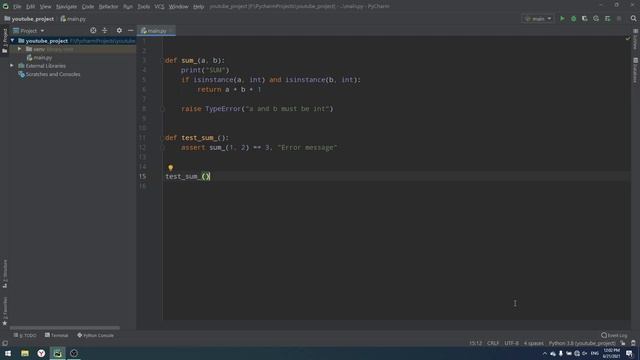Open the Tools menu
Viewport: 640px width, 360px height.
click(x=144, y=7)
